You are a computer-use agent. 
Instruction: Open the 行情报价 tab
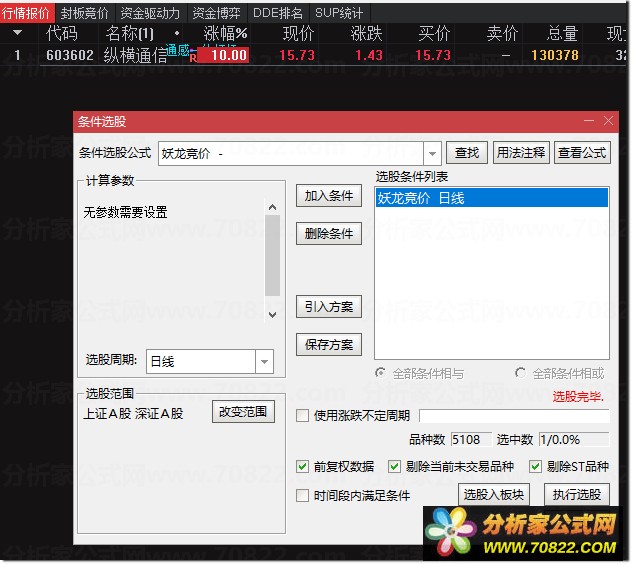coord(27,13)
